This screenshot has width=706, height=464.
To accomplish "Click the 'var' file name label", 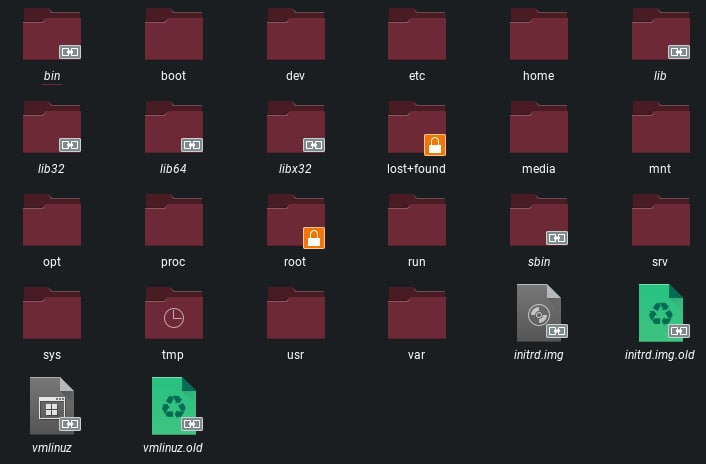I will [416, 356].
